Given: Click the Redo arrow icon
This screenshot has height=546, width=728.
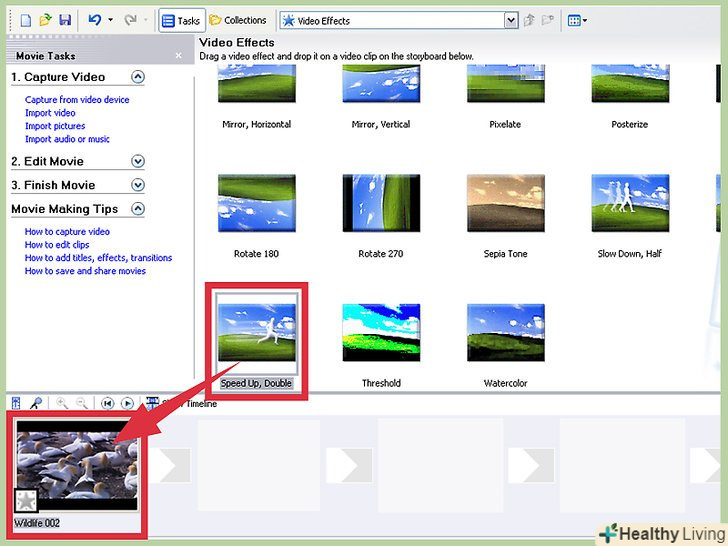Looking at the screenshot, I should (130, 20).
